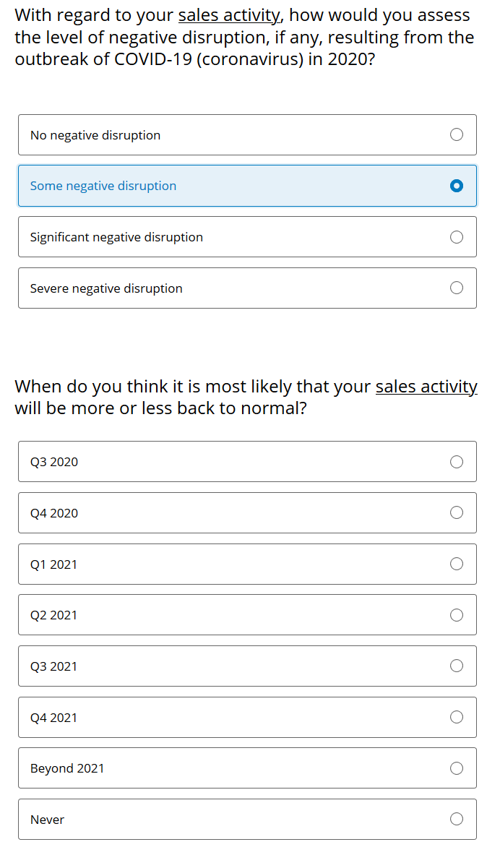Select the Never radio circle
500x868 pixels.
coord(457,819)
